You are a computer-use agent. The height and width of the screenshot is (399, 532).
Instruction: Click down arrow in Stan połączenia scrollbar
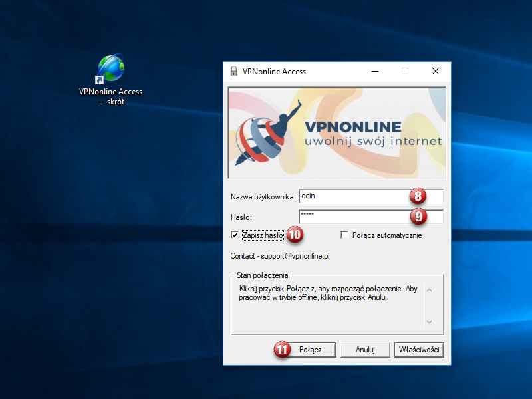tap(429, 321)
